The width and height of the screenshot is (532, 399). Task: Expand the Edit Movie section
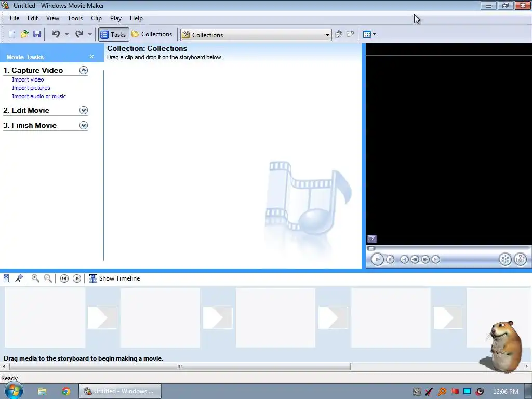[84, 110]
